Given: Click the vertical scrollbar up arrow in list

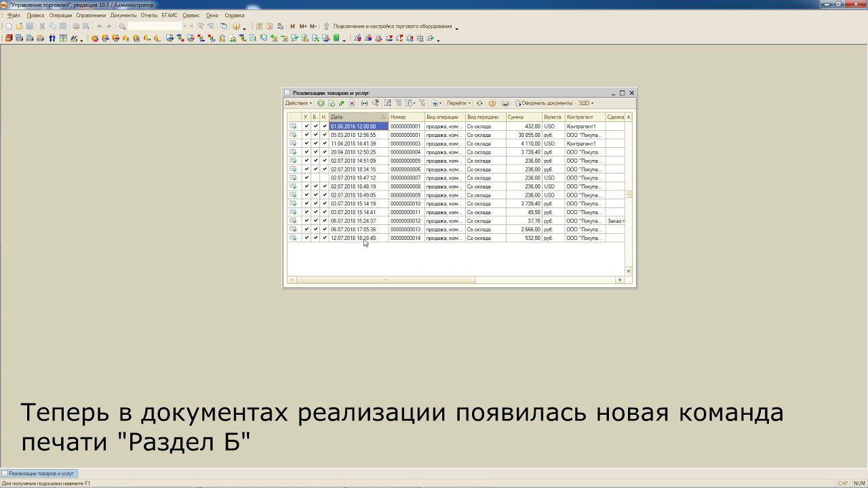Looking at the screenshot, I should 629,117.
